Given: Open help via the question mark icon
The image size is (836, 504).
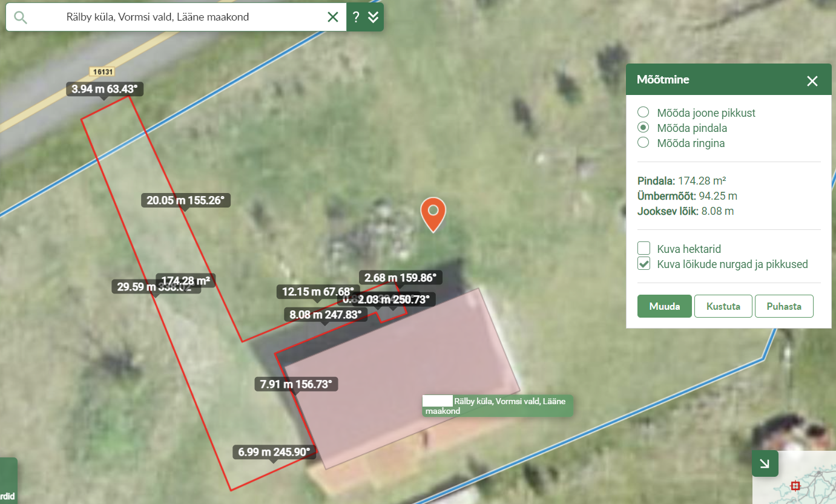Looking at the screenshot, I should click(x=356, y=17).
